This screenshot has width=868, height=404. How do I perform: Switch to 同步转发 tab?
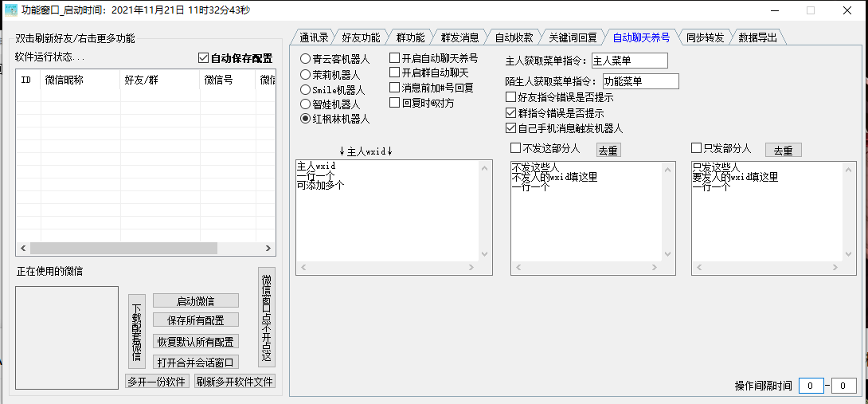705,37
